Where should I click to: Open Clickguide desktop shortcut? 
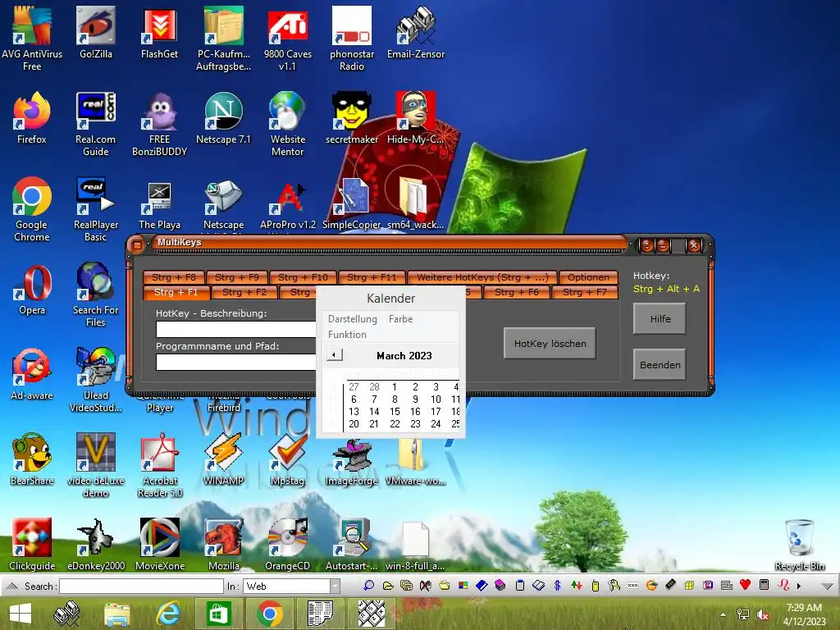coord(32,545)
